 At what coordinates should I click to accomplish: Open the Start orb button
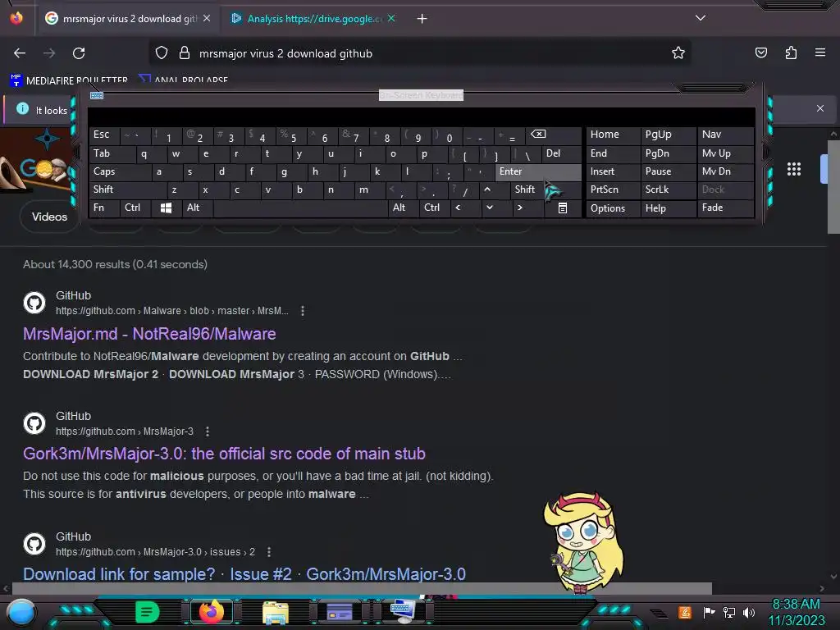(x=21, y=612)
